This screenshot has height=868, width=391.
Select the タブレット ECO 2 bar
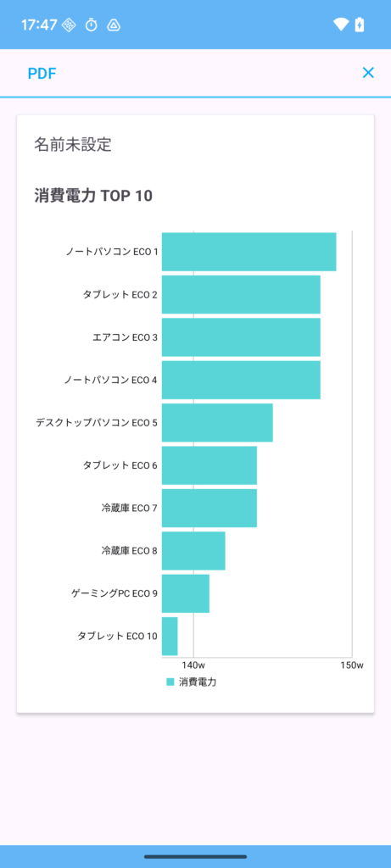pyautogui.click(x=241, y=294)
